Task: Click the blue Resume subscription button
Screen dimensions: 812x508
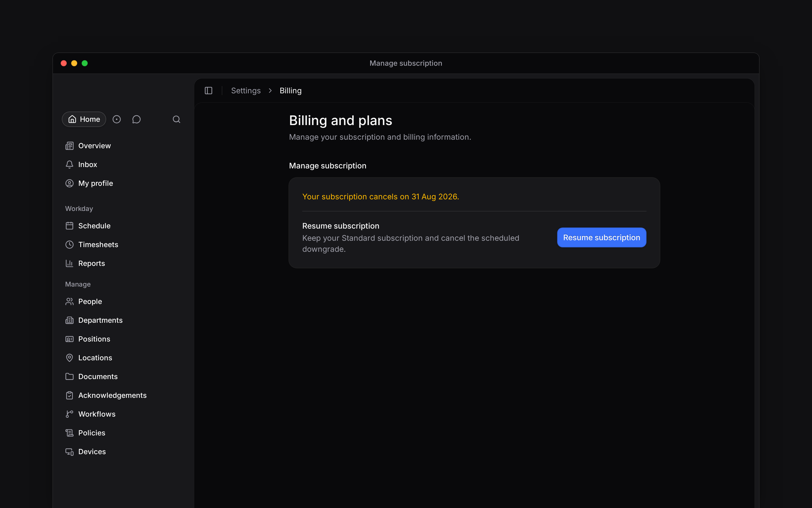Action: tap(602, 237)
